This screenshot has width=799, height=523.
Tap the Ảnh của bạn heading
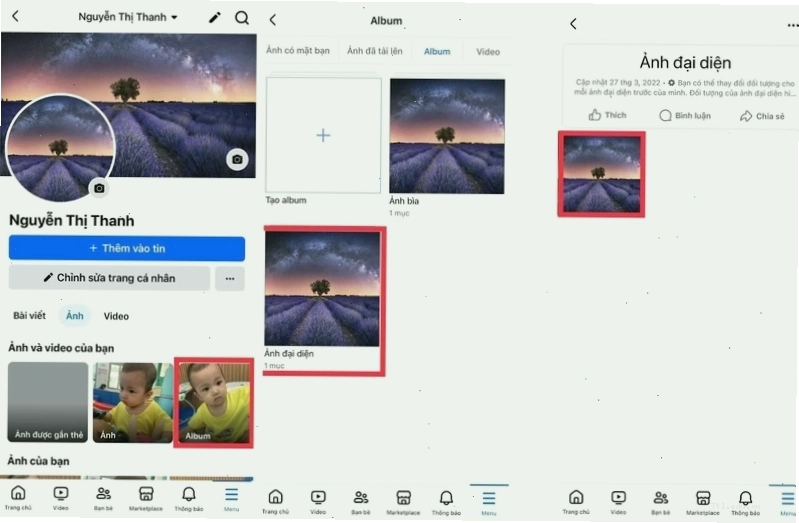click(x=38, y=461)
